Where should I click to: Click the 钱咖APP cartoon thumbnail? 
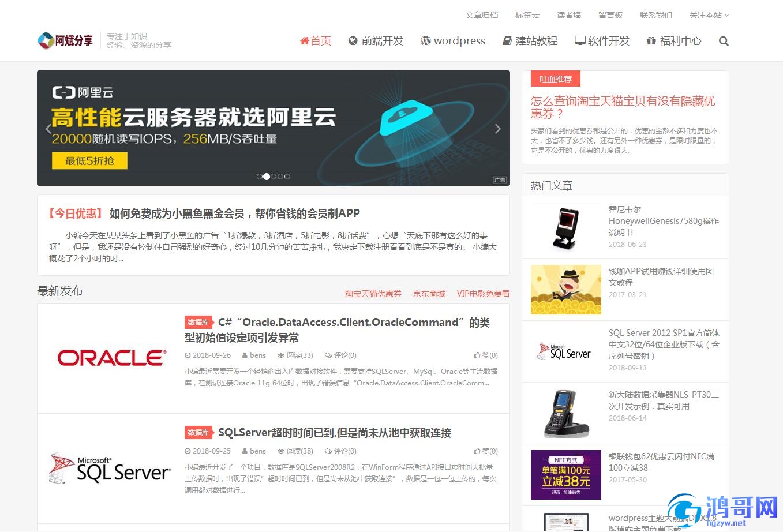coord(566,290)
